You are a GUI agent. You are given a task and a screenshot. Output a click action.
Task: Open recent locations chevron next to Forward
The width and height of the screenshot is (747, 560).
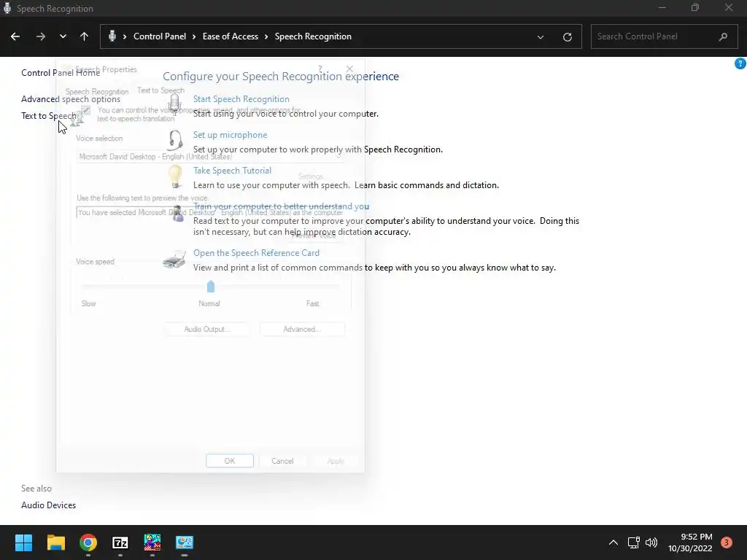tap(63, 36)
